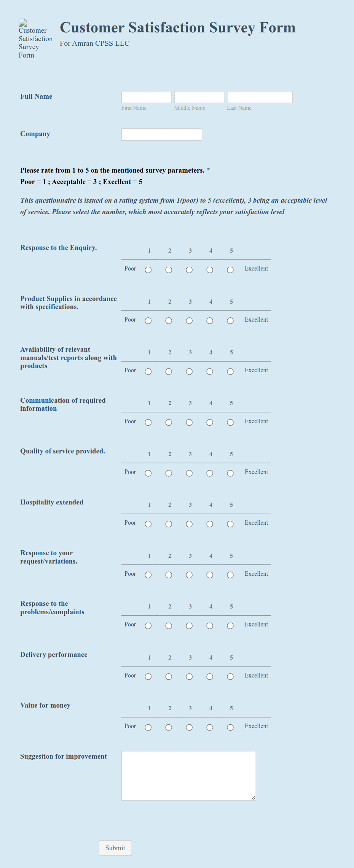Mark Poor rating for Value for money
Viewport: 354px width, 868px height.
pyautogui.click(x=130, y=726)
